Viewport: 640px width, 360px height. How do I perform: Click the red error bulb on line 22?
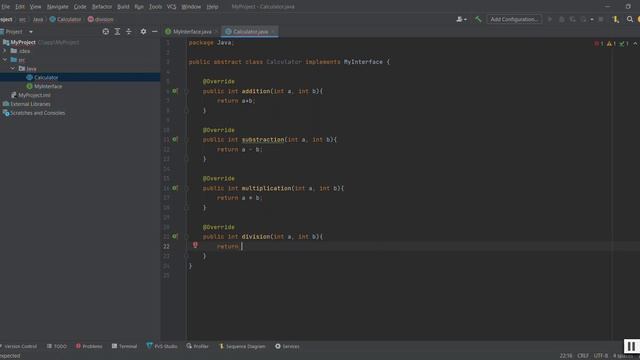[195, 245]
